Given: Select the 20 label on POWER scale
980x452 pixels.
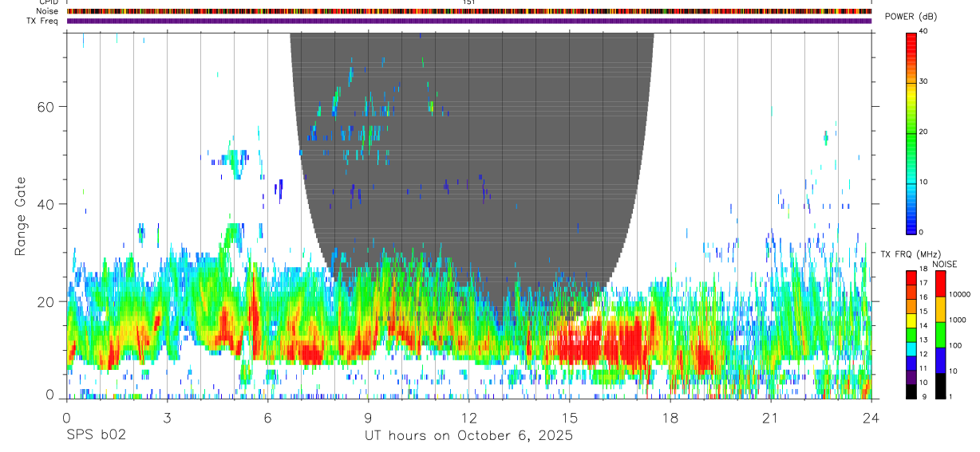Looking at the screenshot, I should (x=923, y=132).
